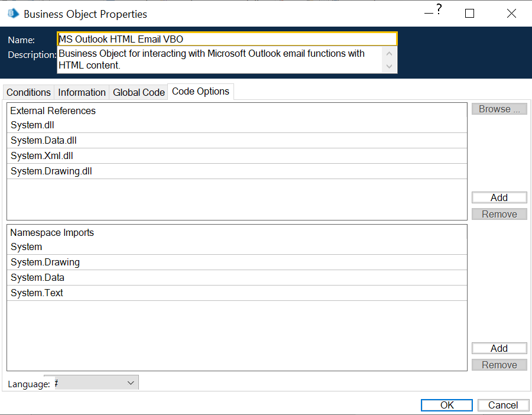Click the Browse button for external references
Viewport: 532px width, 415px height.
coord(499,109)
